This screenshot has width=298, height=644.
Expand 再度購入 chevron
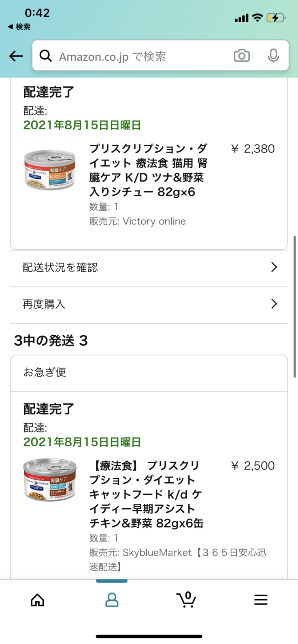coord(274,304)
